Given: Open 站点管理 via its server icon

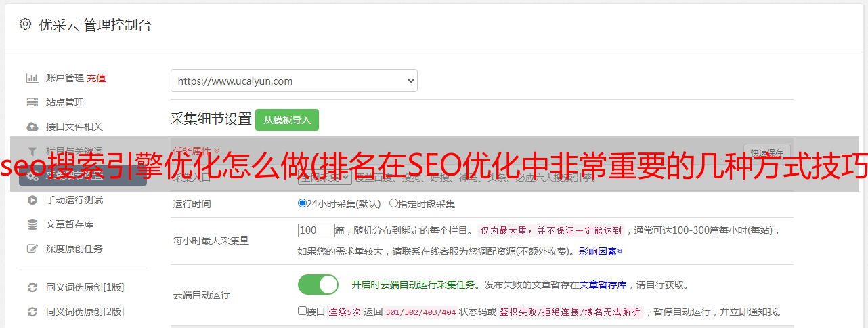Looking at the screenshot, I should click(x=32, y=102).
